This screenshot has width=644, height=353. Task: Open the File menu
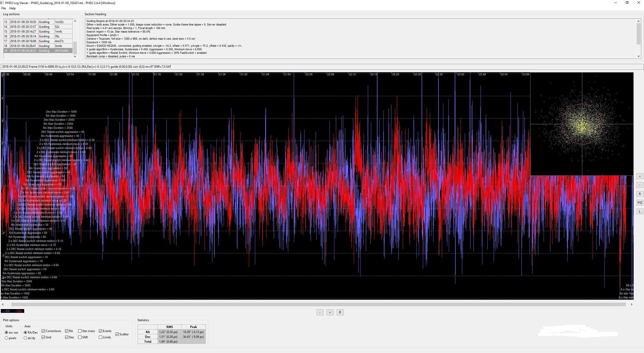point(4,8)
